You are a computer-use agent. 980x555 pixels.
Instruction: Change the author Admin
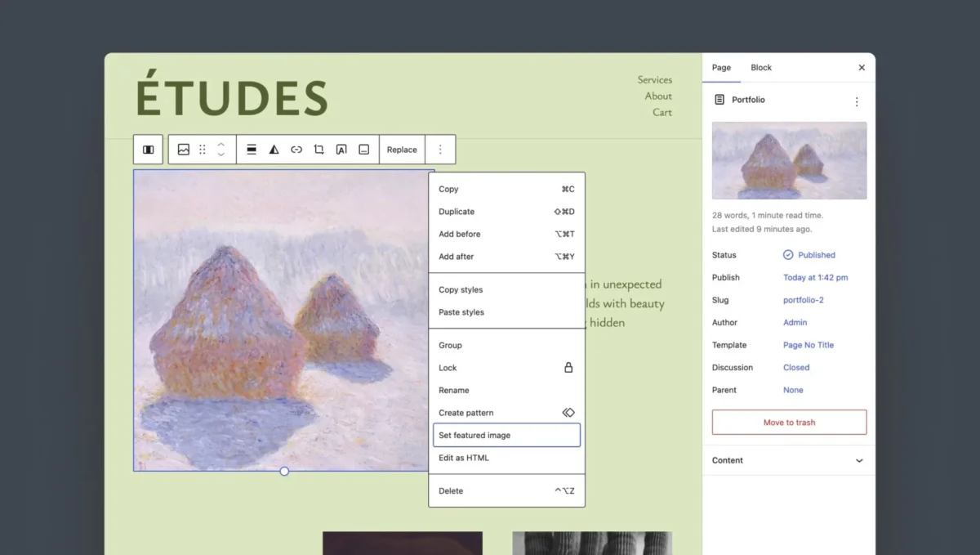[x=795, y=323]
